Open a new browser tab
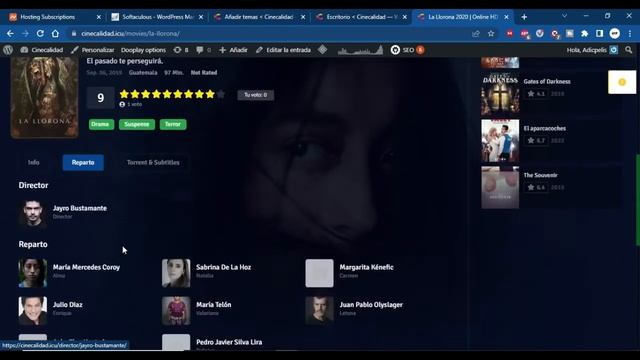Image resolution: width=640 pixels, height=360 pixels. pos(524,17)
